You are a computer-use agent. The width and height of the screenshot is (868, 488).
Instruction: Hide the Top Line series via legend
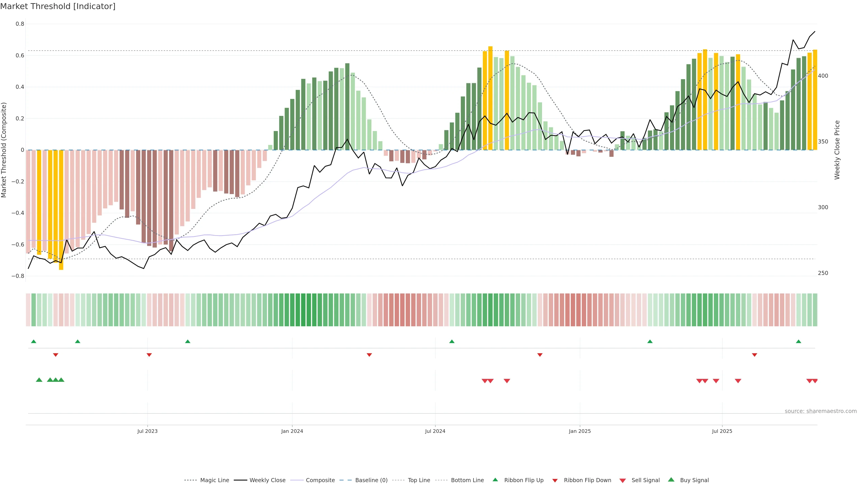419,480
